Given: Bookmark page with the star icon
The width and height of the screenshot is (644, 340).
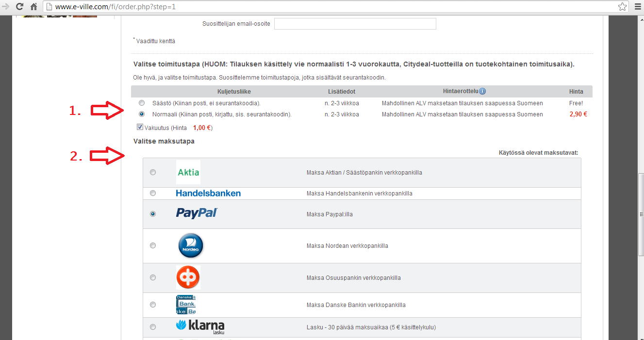Looking at the screenshot, I should pos(622,7).
